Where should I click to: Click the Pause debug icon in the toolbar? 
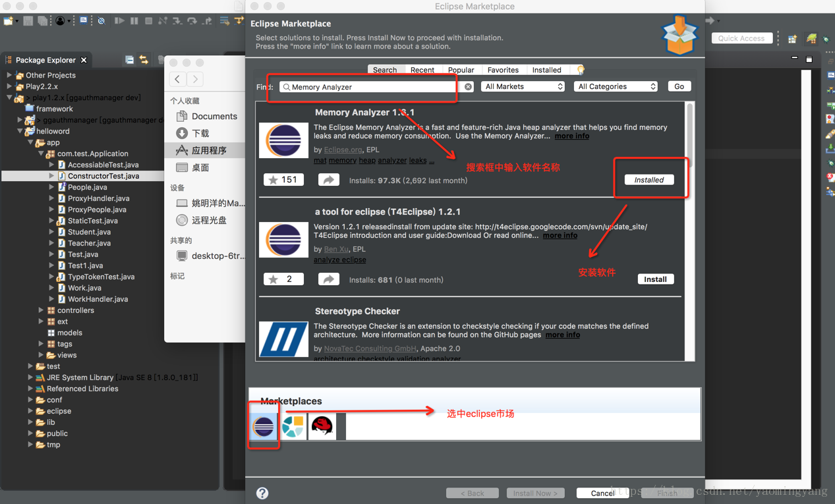coord(134,20)
